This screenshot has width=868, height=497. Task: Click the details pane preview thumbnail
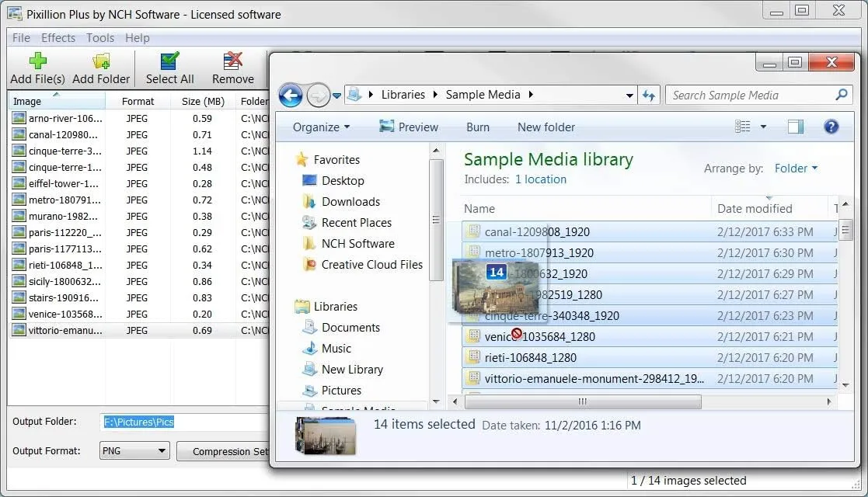pyautogui.click(x=326, y=436)
